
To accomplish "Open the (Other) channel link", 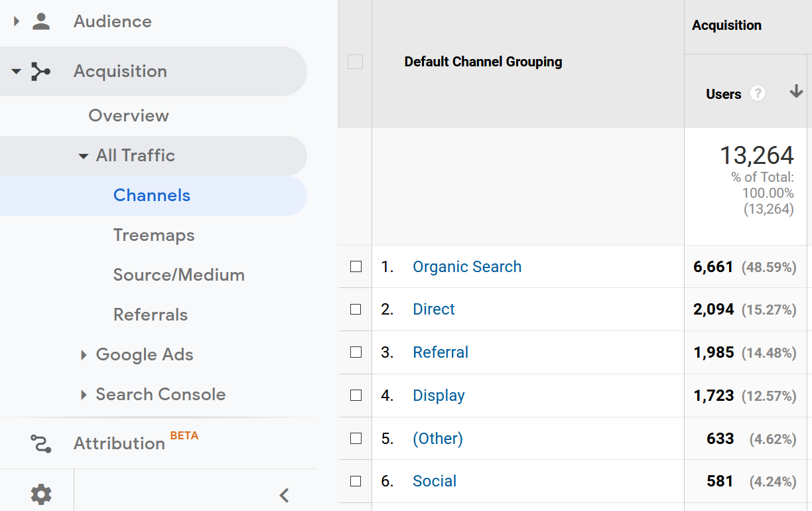I will pyautogui.click(x=438, y=439).
